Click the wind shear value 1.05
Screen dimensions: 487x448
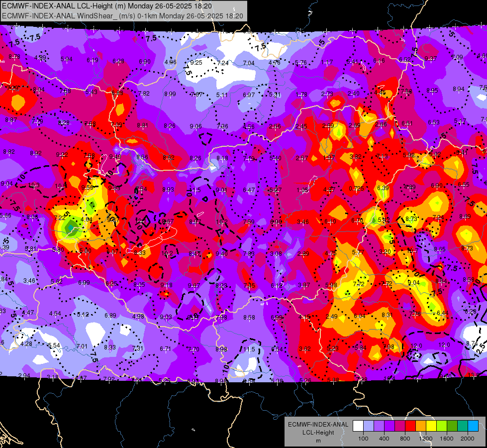(302, 190)
